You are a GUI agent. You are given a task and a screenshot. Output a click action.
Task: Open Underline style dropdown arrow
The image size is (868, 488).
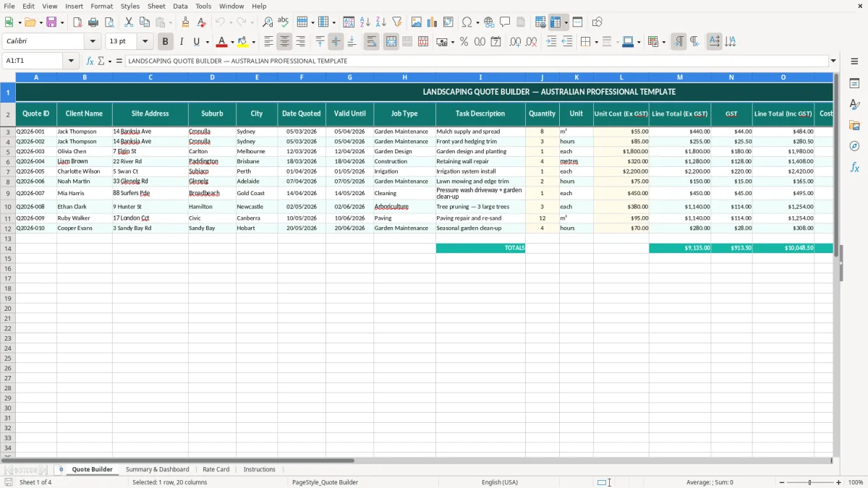point(207,42)
